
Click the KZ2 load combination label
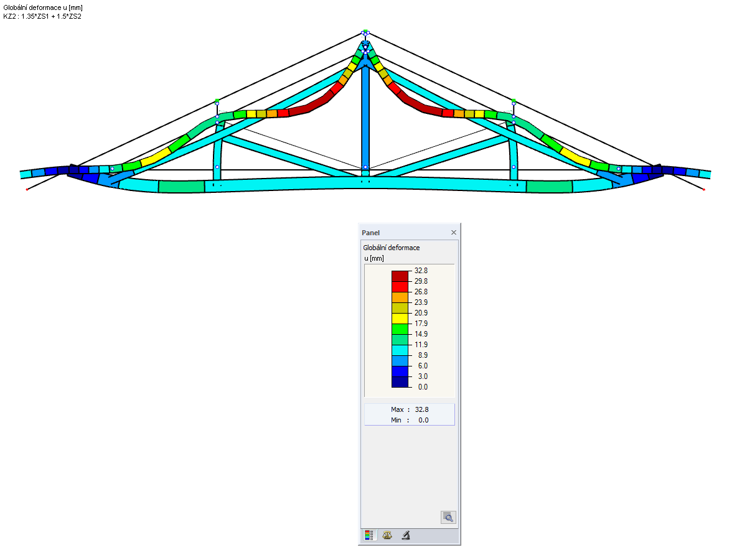(42, 16)
